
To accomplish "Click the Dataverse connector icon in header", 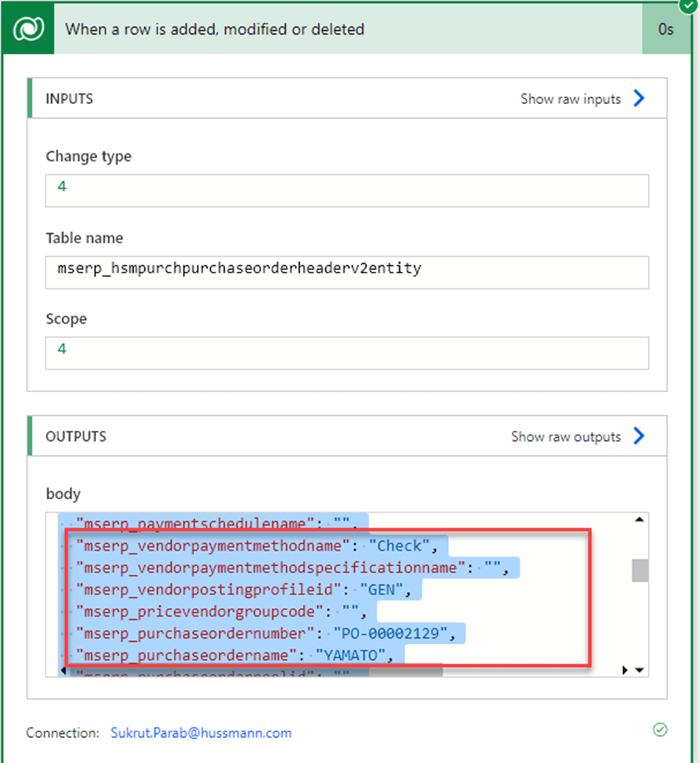I will [x=28, y=29].
